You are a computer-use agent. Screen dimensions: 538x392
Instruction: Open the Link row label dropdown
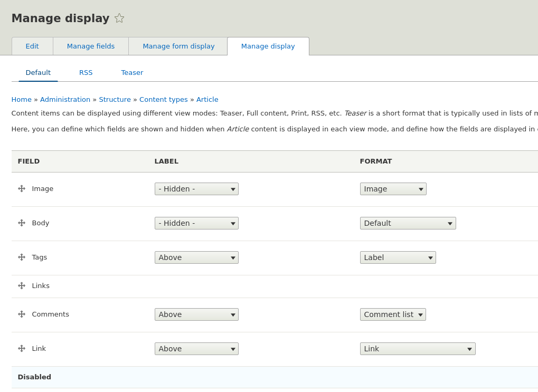(x=196, y=349)
